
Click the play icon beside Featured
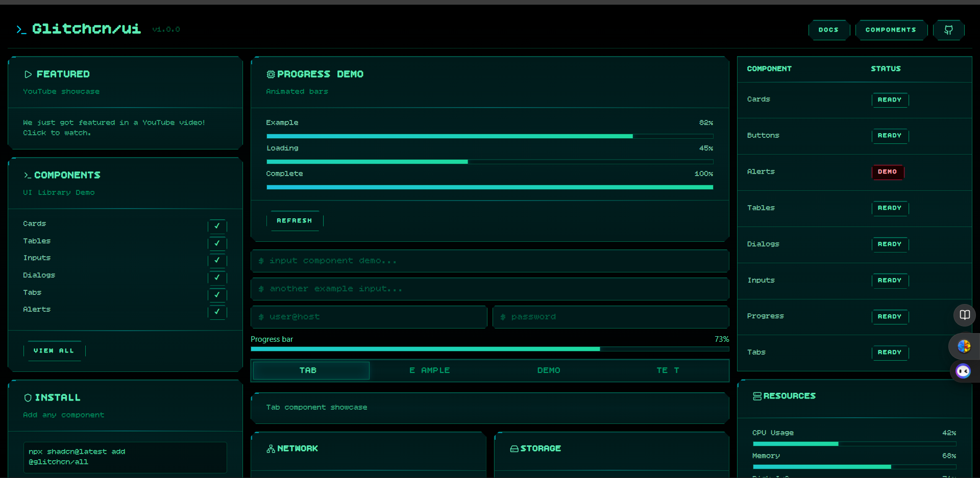click(x=28, y=74)
